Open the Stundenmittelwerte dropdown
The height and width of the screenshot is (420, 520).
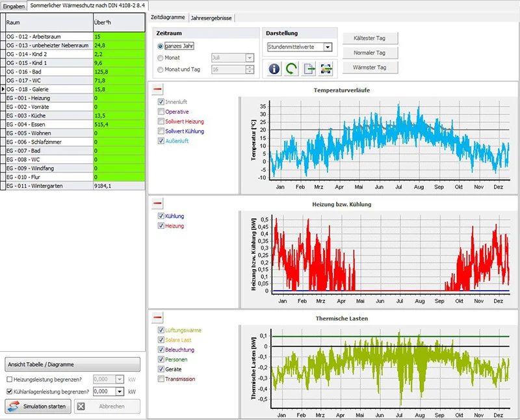click(328, 47)
